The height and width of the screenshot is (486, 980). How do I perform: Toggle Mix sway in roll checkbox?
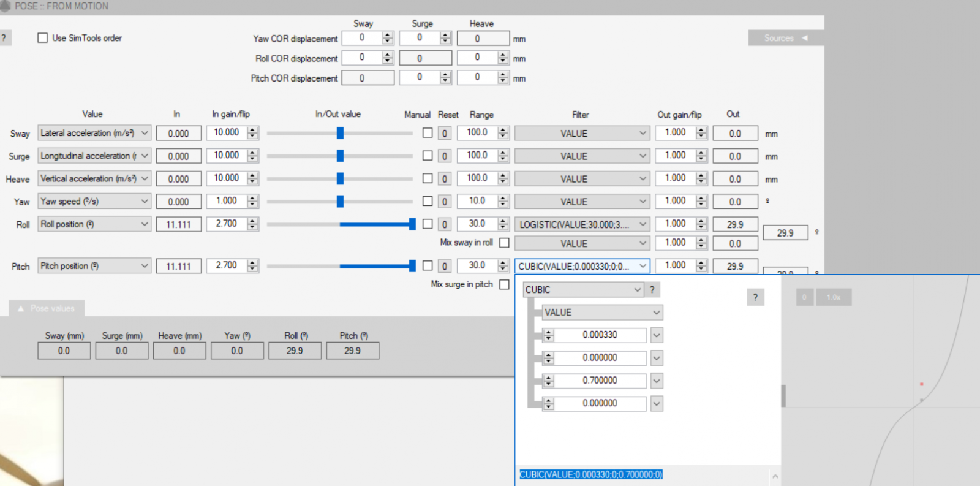(x=504, y=243)
